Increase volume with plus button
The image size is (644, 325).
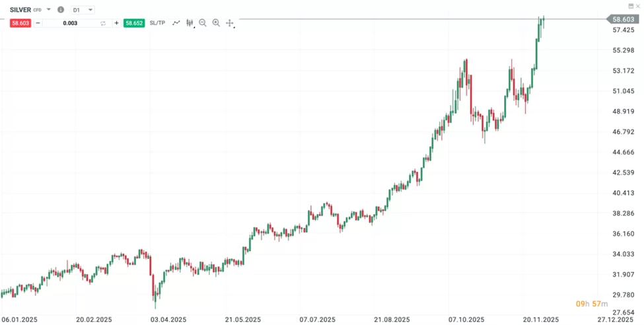(117, 23)
